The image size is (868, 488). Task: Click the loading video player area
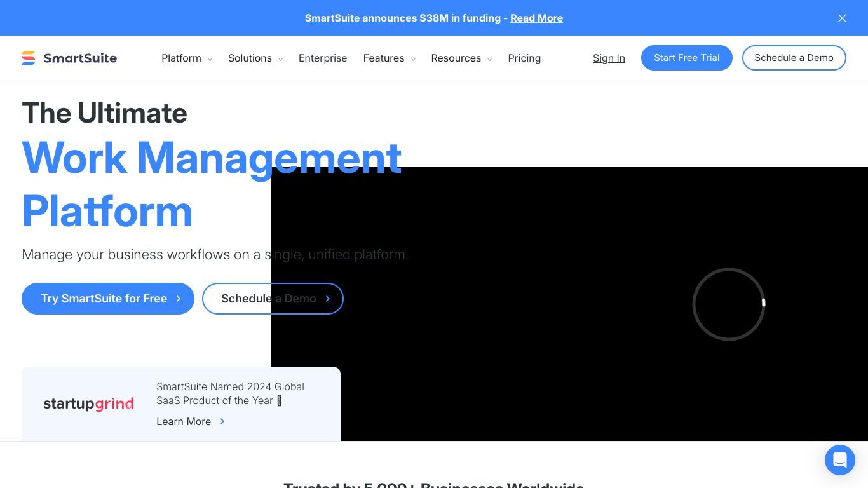[569, 304]
